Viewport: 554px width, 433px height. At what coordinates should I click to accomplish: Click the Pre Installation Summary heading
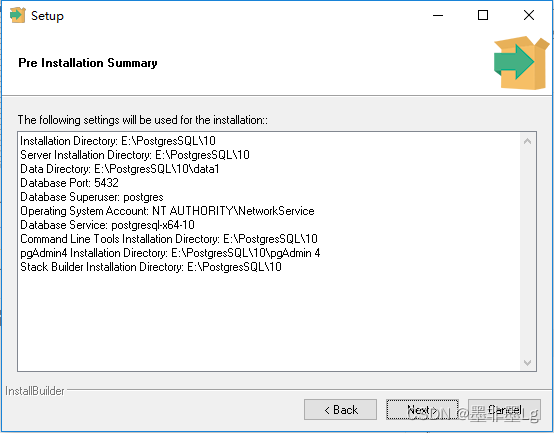[x=88, y=63]
